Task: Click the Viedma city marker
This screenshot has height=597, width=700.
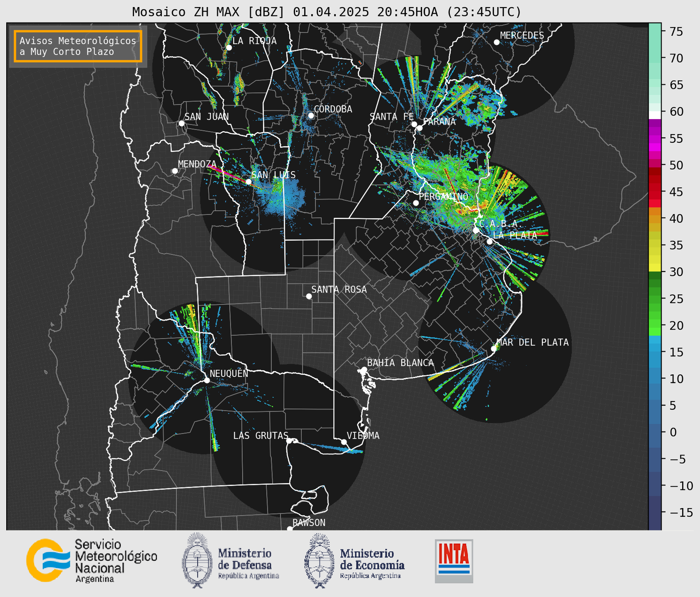Action: pos(344,442)
